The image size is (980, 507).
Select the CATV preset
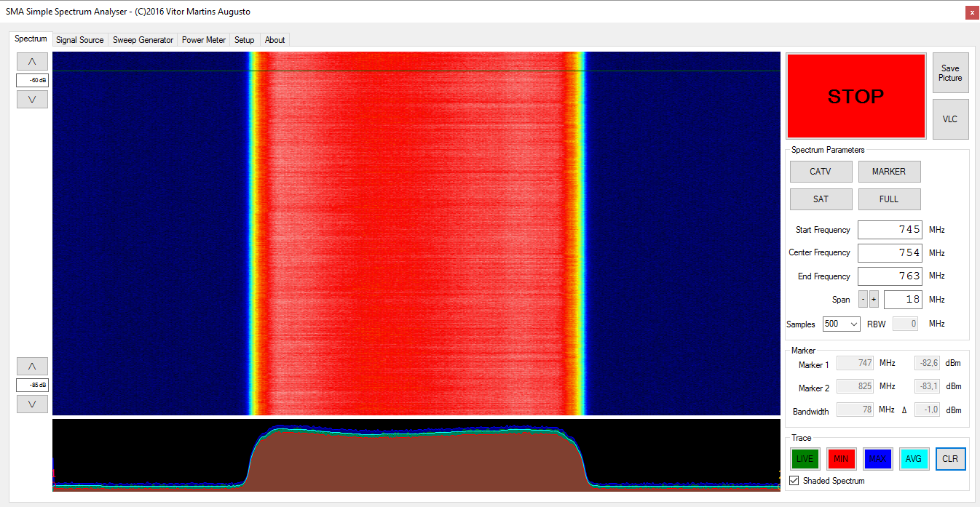821,172
